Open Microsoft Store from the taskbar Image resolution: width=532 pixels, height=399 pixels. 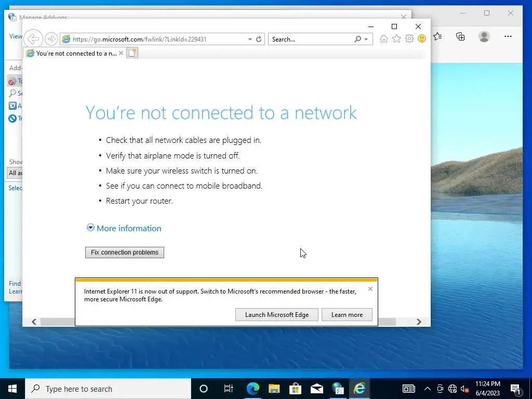click(x=295, y=389)
